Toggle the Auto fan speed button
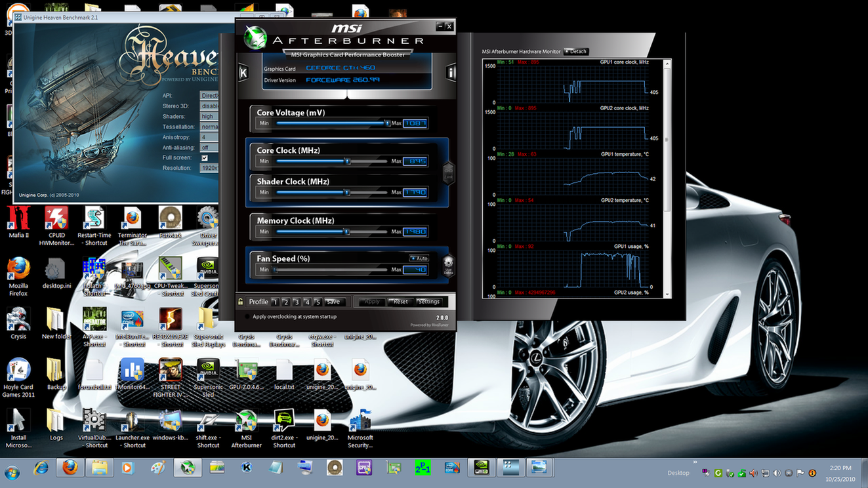This screenshot has width=868, height=488. pos(419,258)
